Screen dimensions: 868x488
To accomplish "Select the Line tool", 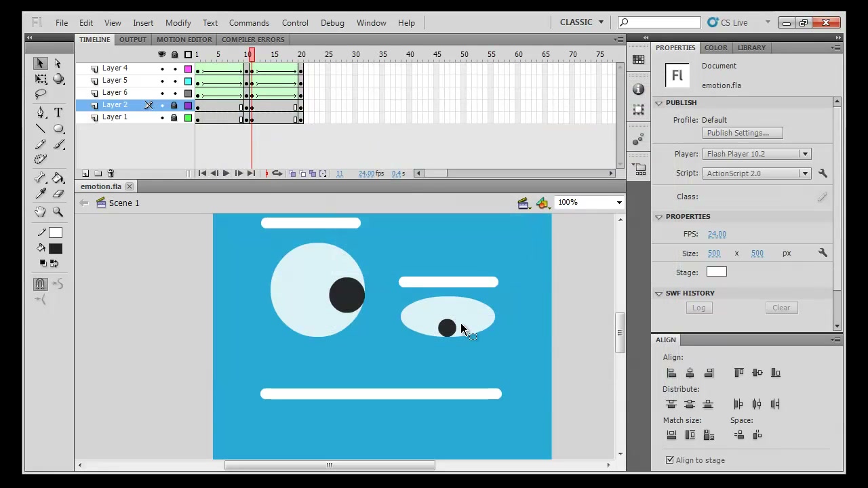I will pos(40,129).
